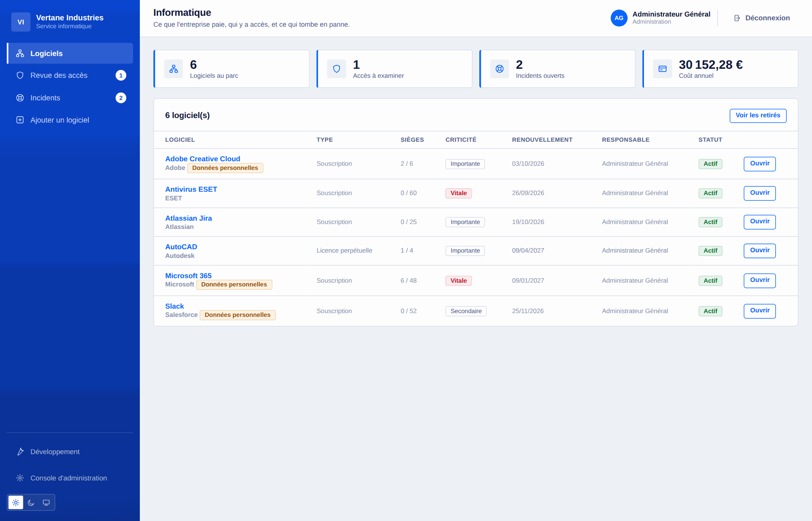Open Console d'administration
Image resolution: width=812 pixels, height=521 pixels.
click(x=70, y=478)
